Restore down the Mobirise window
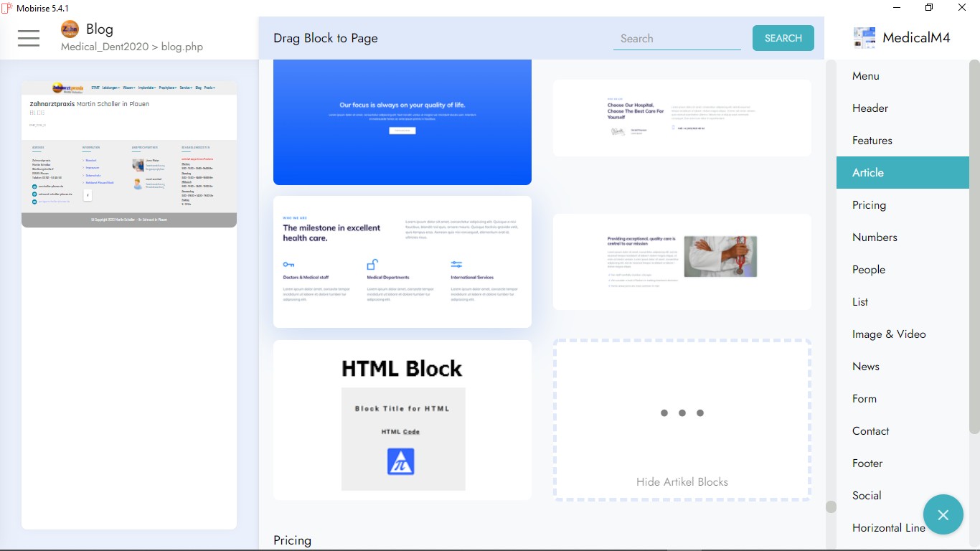Viewport: 980px width, 551px height. pyautogui.click(x=929, y=8)
